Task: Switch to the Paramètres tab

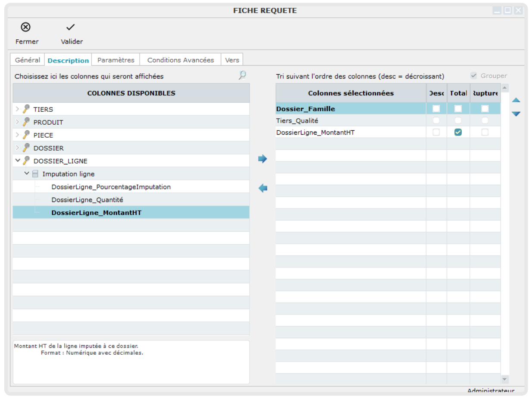Action: 116,60
